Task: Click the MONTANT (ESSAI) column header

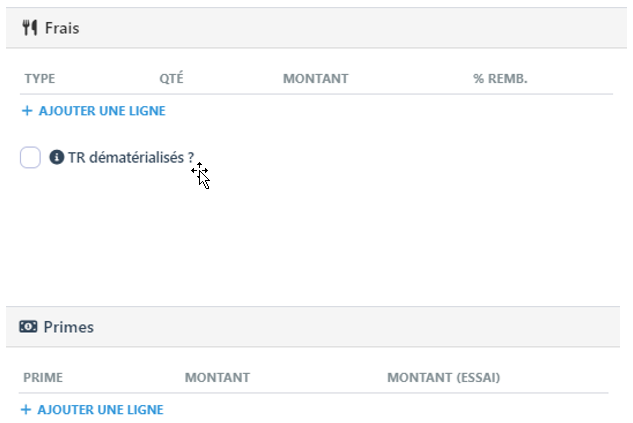Action: (443, 377)
